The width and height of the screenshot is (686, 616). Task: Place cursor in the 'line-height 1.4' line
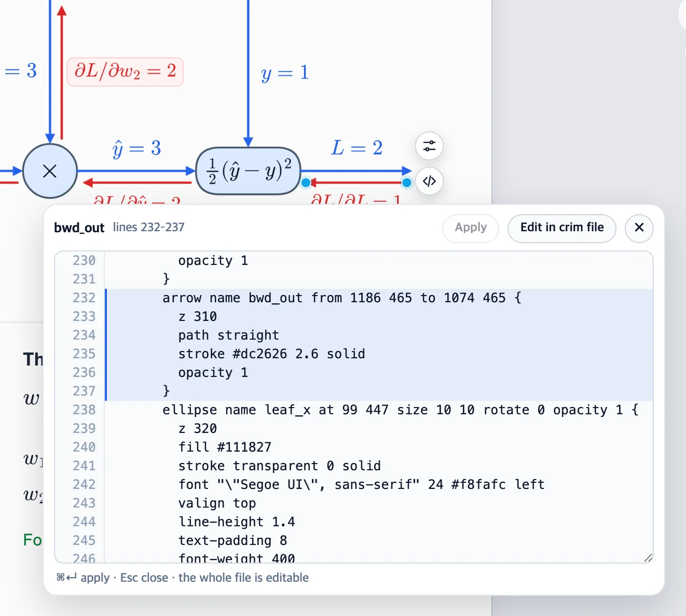[x=236, y=522]
